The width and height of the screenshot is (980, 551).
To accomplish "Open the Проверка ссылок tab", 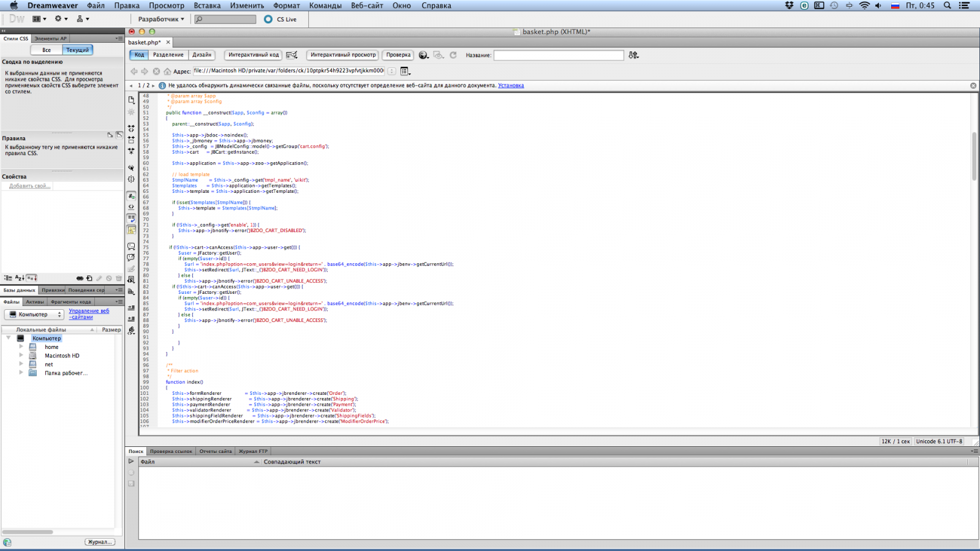I will (171, 451).
